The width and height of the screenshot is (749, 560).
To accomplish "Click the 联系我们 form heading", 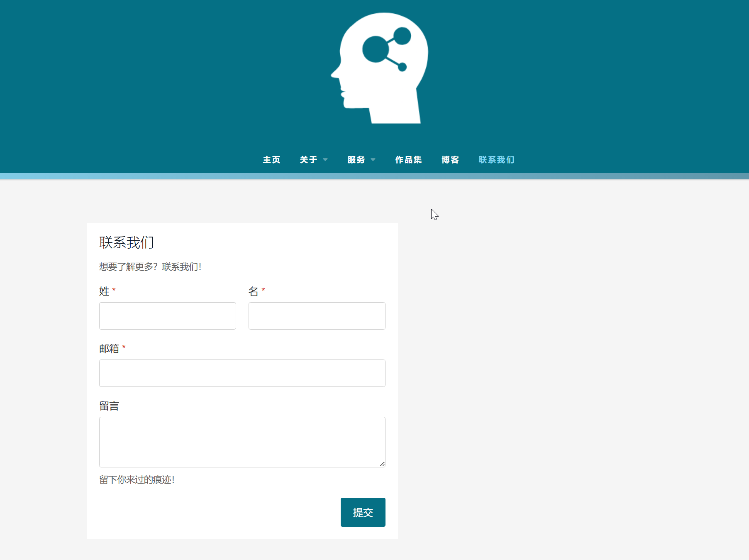I will 127,242.
